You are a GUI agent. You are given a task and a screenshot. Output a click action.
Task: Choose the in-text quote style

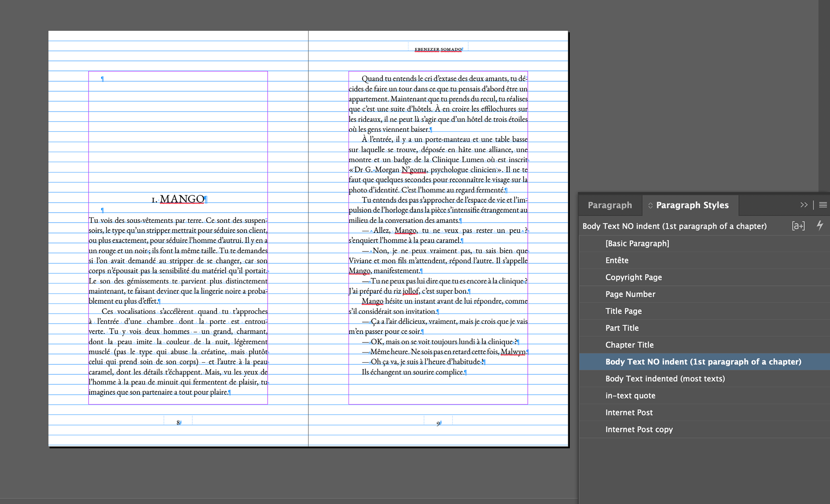coord(630,396)
